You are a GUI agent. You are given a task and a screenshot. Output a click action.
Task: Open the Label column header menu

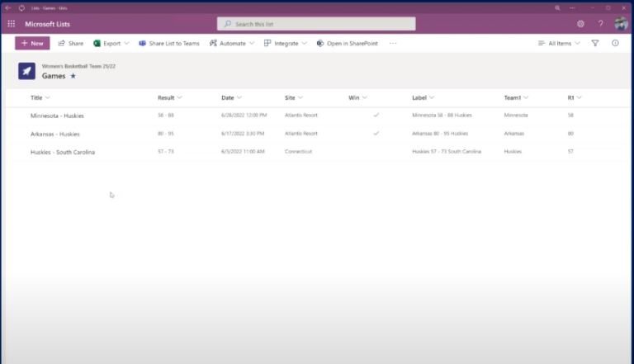(423, 97)
